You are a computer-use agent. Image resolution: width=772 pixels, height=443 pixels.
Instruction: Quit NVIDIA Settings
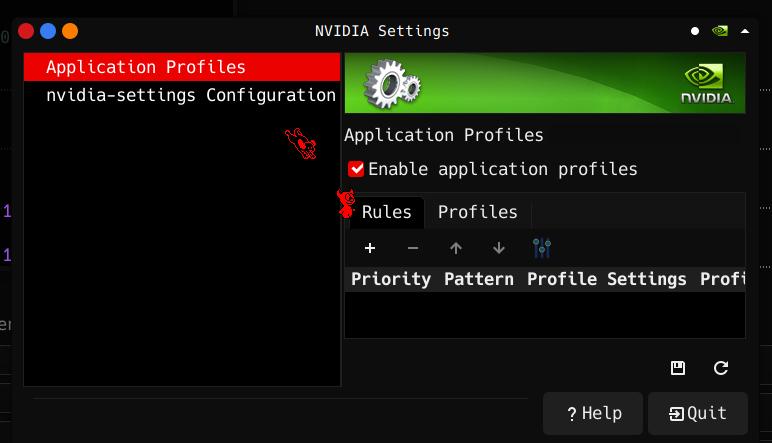point(698,413)
